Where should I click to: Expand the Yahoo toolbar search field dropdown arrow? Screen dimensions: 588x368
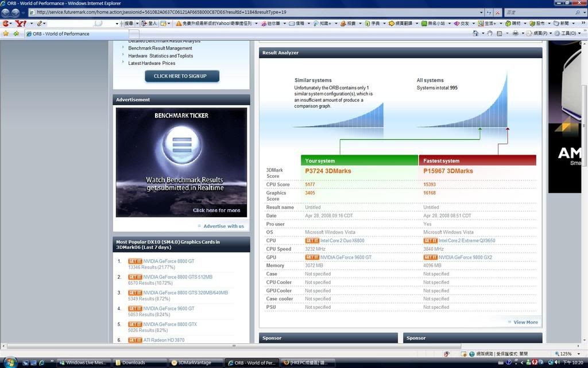117,23
